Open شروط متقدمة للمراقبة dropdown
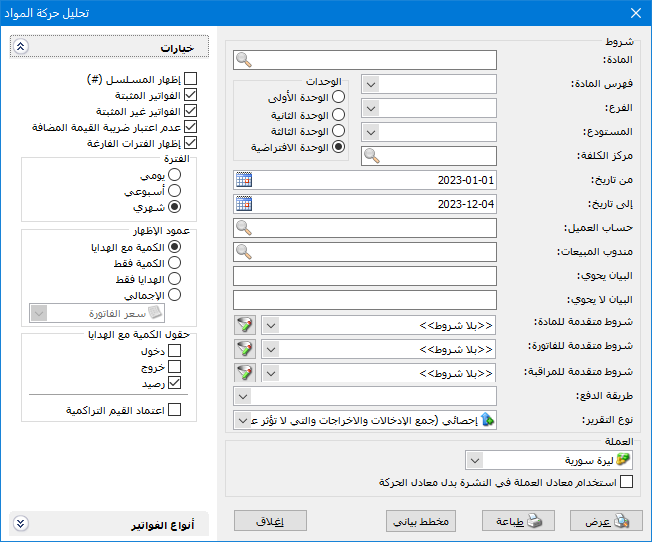Image resolution: width=652 pixels, height=542 pixels. [271, 373]
